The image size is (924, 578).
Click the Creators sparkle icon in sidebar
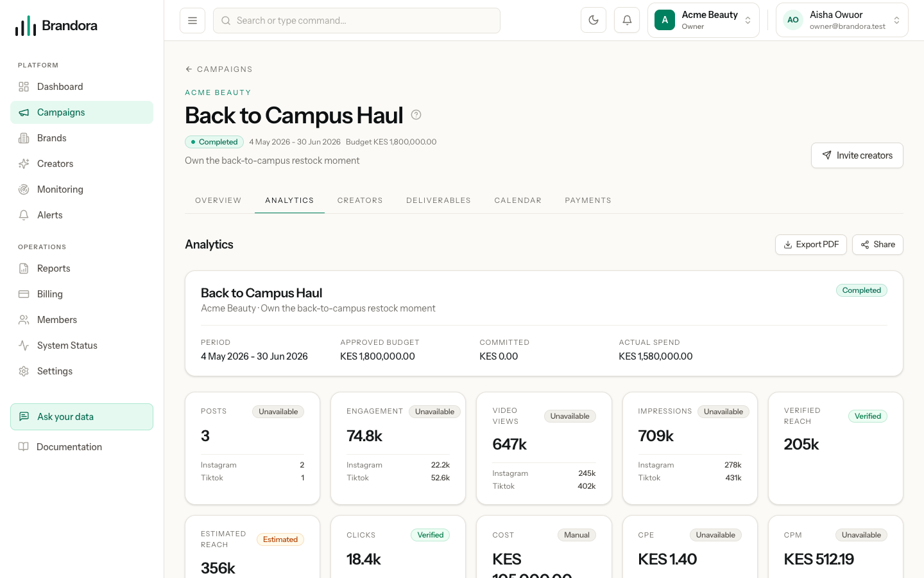24,164
